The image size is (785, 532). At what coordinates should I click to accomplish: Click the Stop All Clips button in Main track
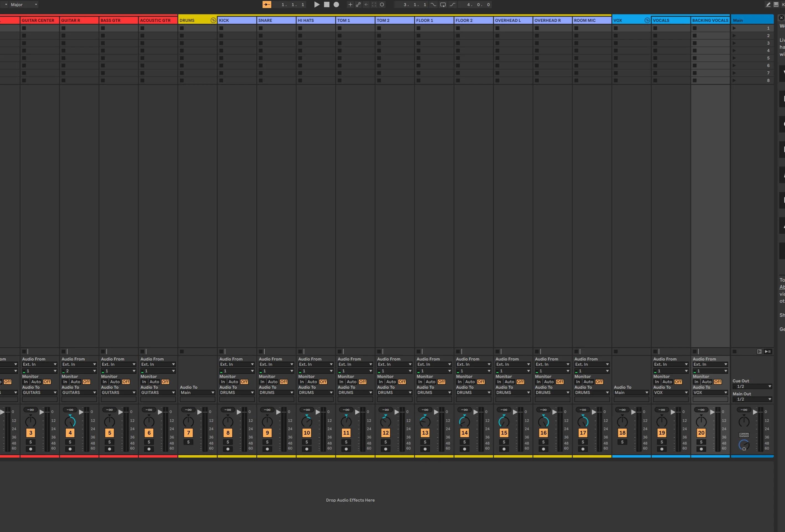click(734, 351)
